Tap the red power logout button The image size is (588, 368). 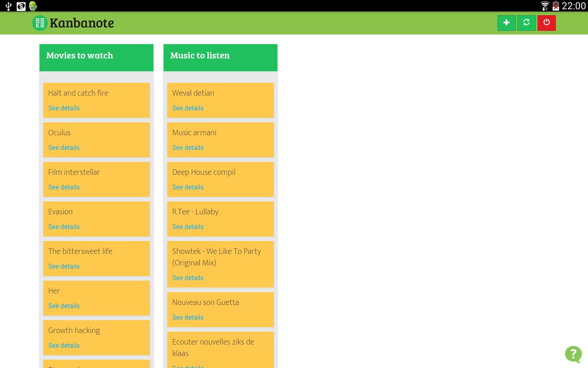546,23
